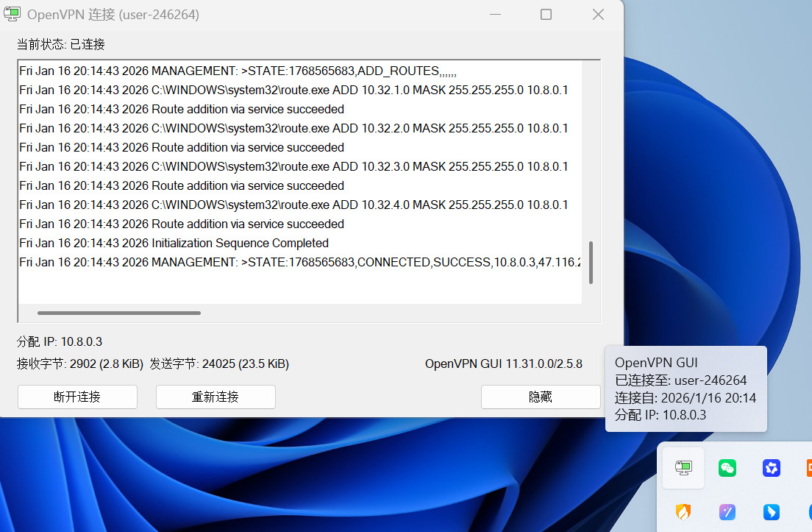Click the ADD_ROUTES management state log line
812x532 pixels.
click(x=243, y=71)
